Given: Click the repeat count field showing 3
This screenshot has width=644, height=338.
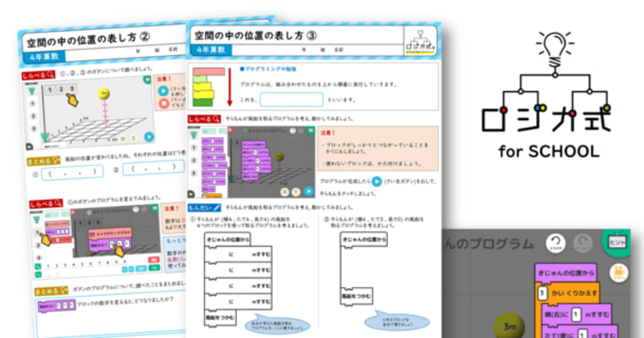Looking at the screenshot, I should click(x=542, y=293).
